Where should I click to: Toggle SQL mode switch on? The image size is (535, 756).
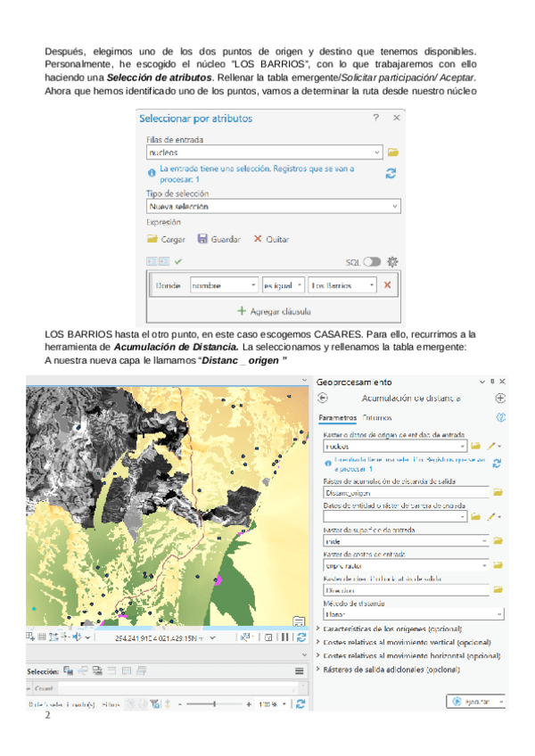(x=372, y=262)
